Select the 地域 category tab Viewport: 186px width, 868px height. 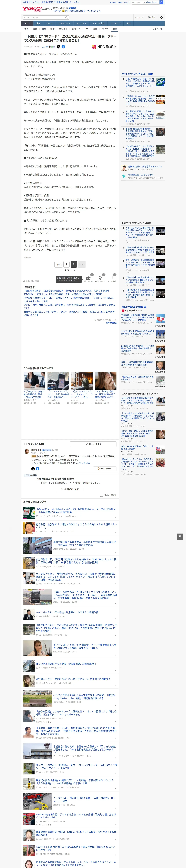point(114,29)
